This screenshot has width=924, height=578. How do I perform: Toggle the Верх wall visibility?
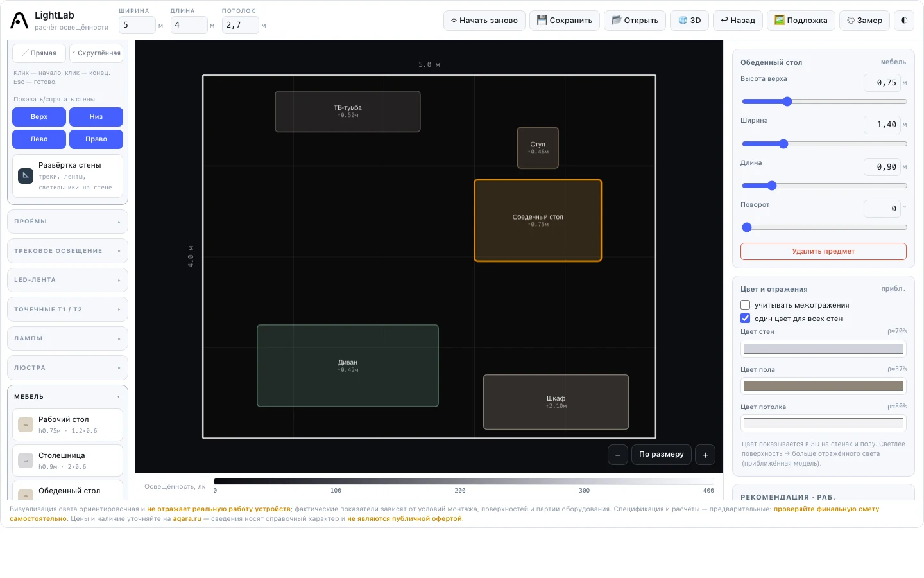(x=39, y=117)
